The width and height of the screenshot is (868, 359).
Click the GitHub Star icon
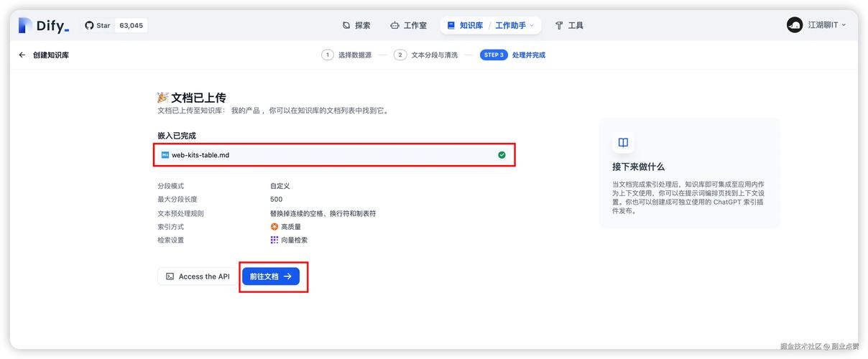click(x=90, y=25)
